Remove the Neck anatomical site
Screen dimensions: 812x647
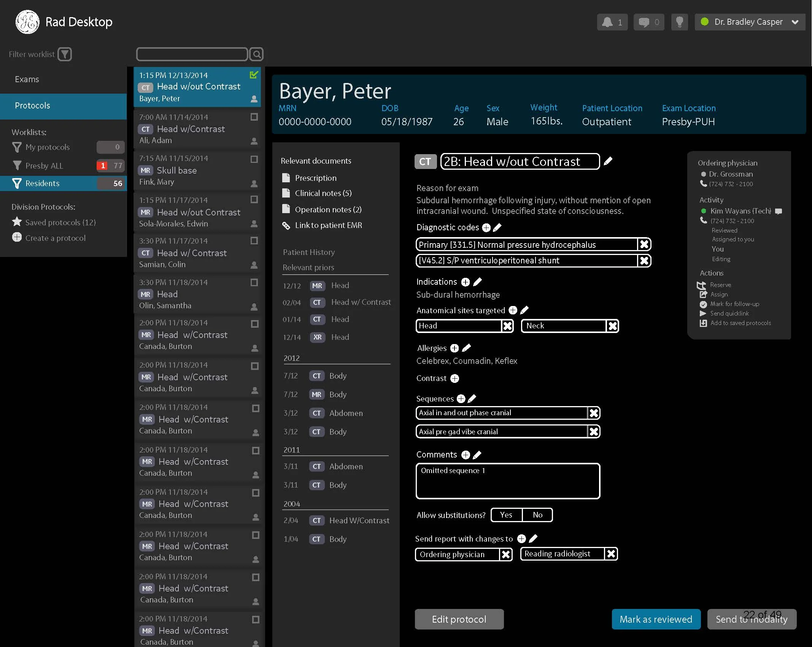pos(612,326)
